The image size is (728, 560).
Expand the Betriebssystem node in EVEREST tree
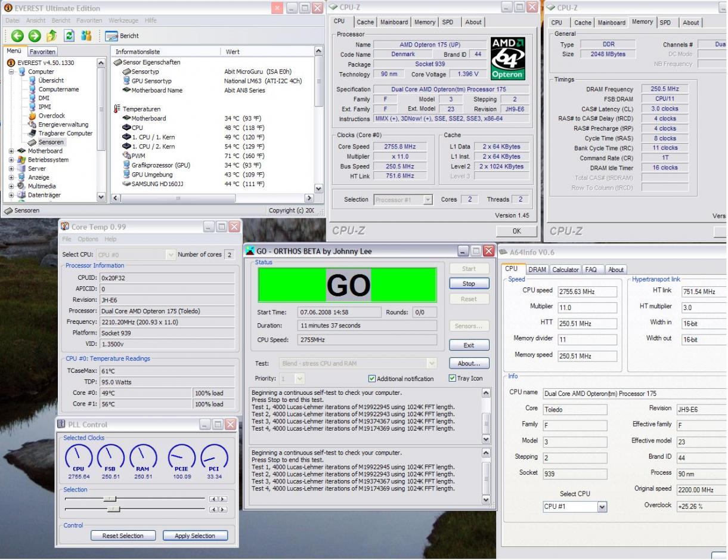click(11, 160)
